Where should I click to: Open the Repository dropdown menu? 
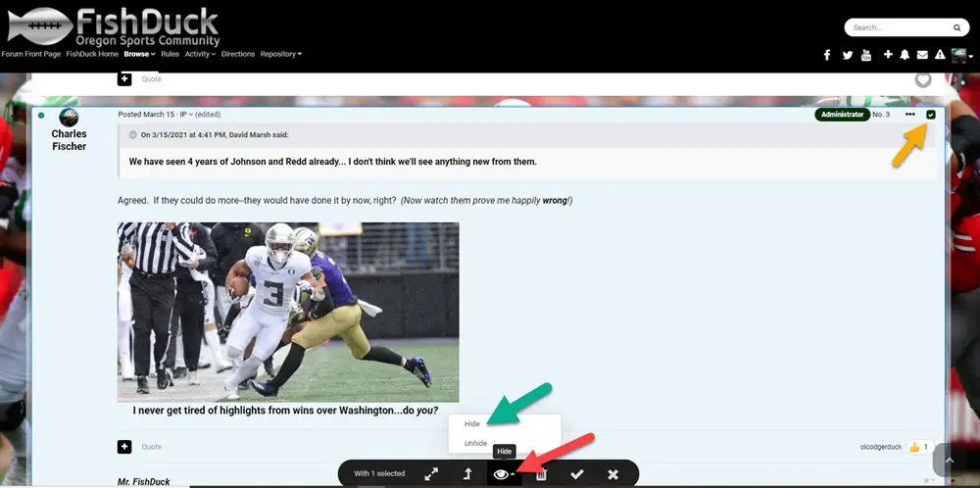pos(280,54)
